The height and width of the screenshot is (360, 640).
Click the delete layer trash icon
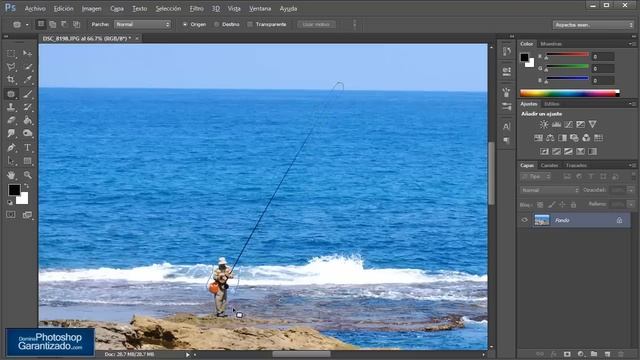(x=620, y=354)
